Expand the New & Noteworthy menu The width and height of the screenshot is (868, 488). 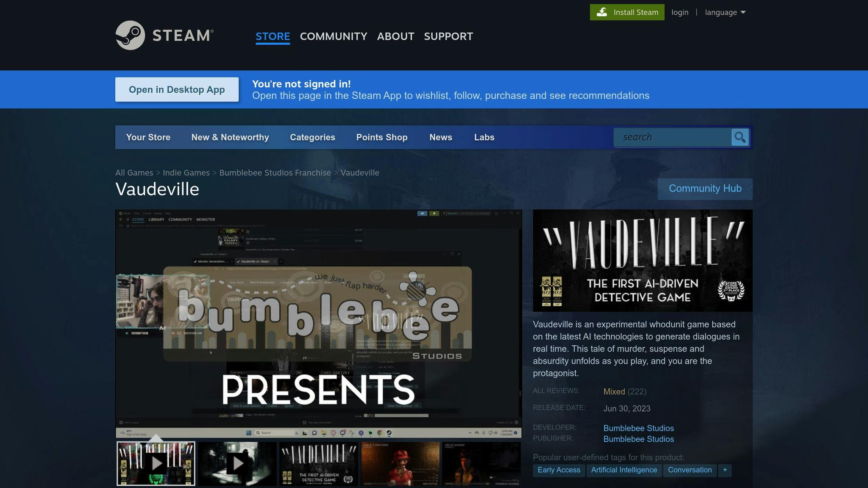point(230,137)
